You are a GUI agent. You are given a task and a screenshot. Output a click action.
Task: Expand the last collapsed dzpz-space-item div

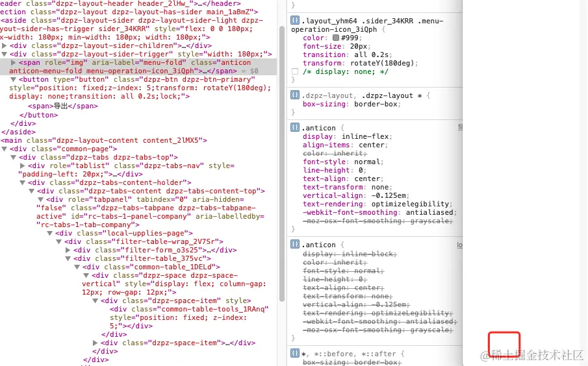96,343
